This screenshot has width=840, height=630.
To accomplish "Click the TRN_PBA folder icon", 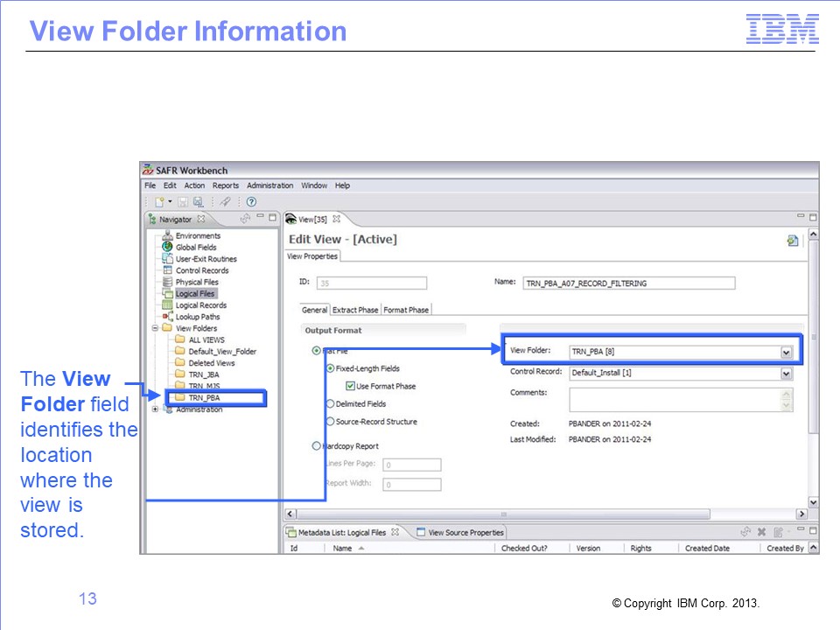I will click(x=180, y=397).
